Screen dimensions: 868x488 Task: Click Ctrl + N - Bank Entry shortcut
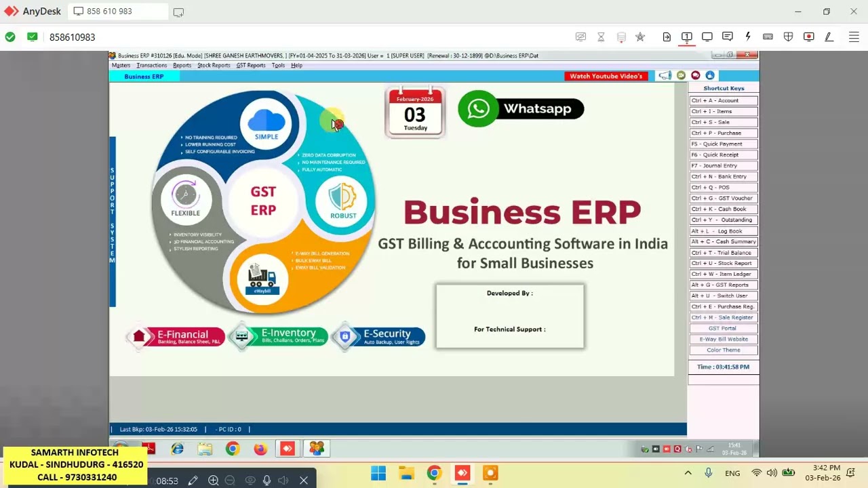click(x=724, y=176)
